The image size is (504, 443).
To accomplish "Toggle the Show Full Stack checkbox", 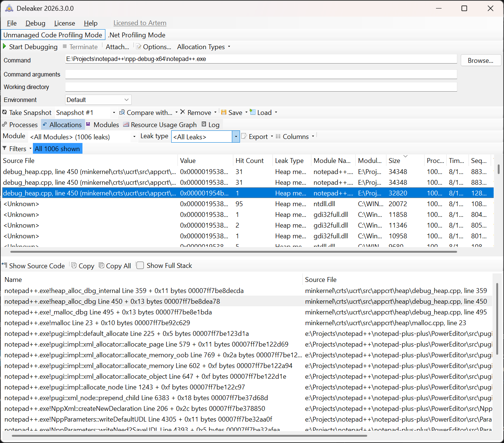I will 140,265.
